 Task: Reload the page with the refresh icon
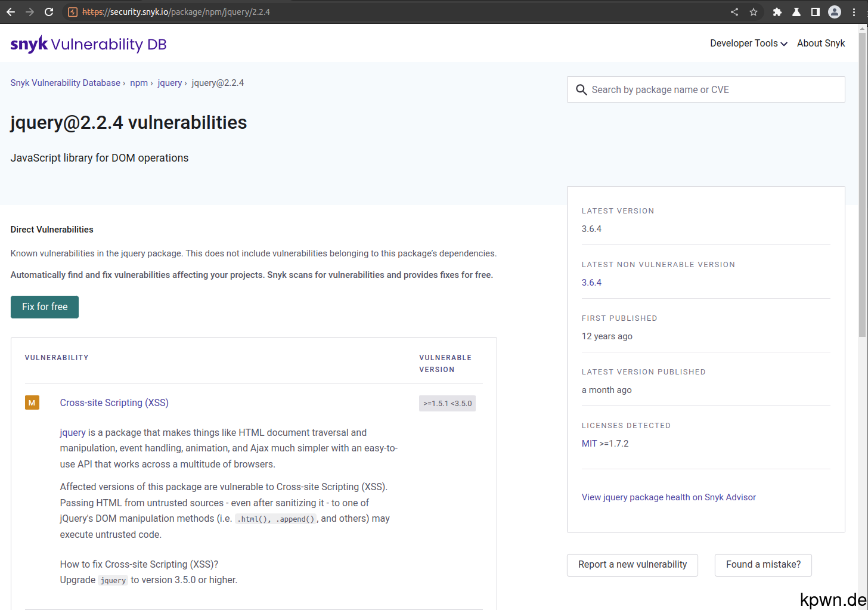pyautogui.click(x=49, y=11)
